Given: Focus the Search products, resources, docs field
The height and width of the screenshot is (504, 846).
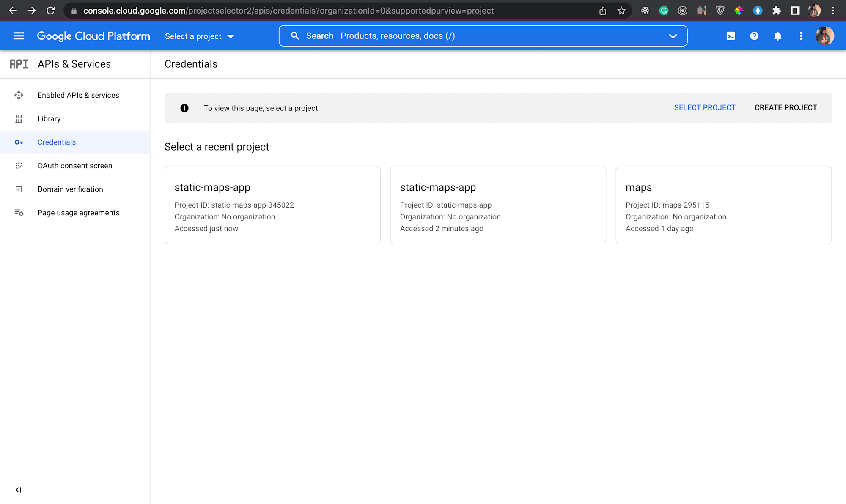Looking at the screenshot, I should 483,36.
